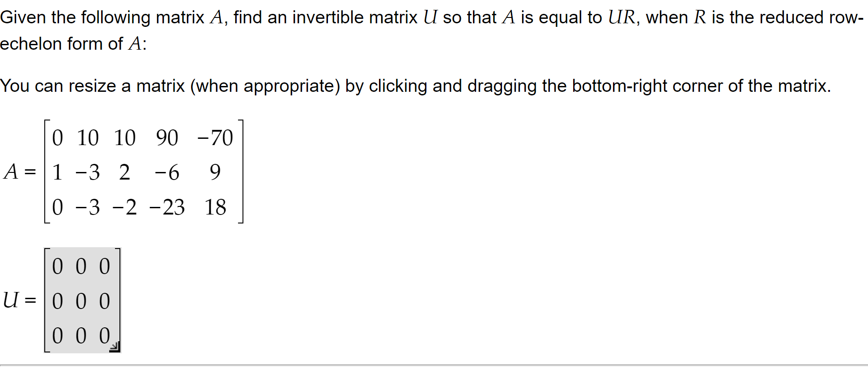
Task: Select the bottom-middle entry of matrix U
Action: [81, 335]
